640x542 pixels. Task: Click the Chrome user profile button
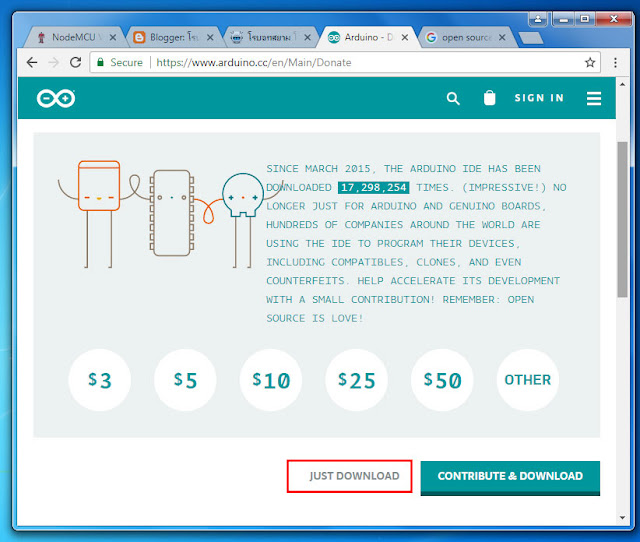(538, 19)
